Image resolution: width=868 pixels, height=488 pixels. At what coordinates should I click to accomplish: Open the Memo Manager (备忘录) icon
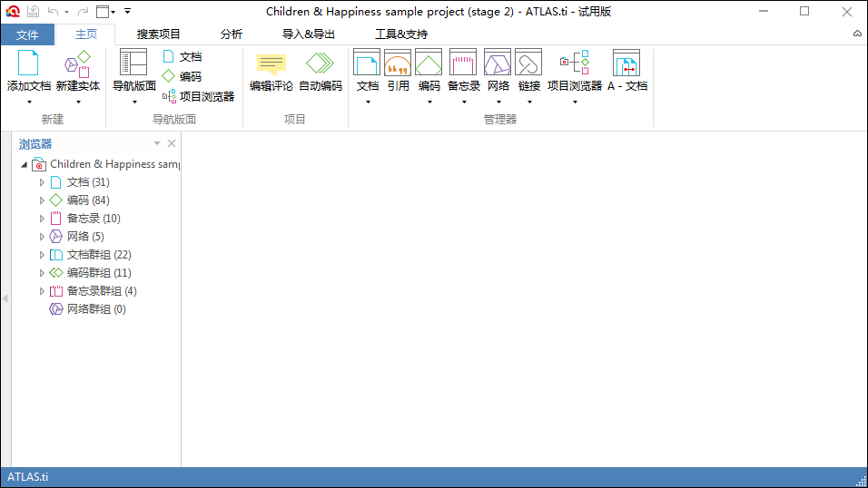[463, 62]
